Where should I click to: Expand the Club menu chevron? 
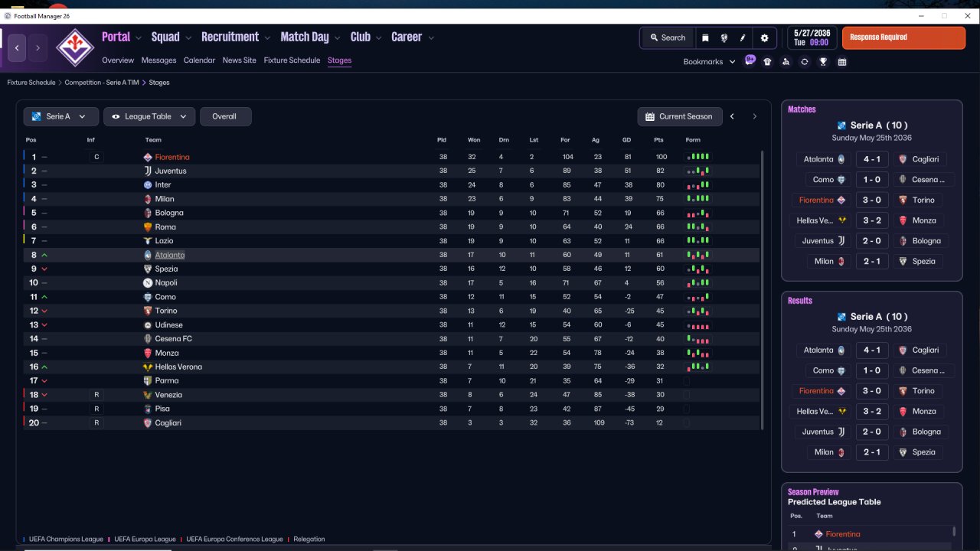[377, 37]
